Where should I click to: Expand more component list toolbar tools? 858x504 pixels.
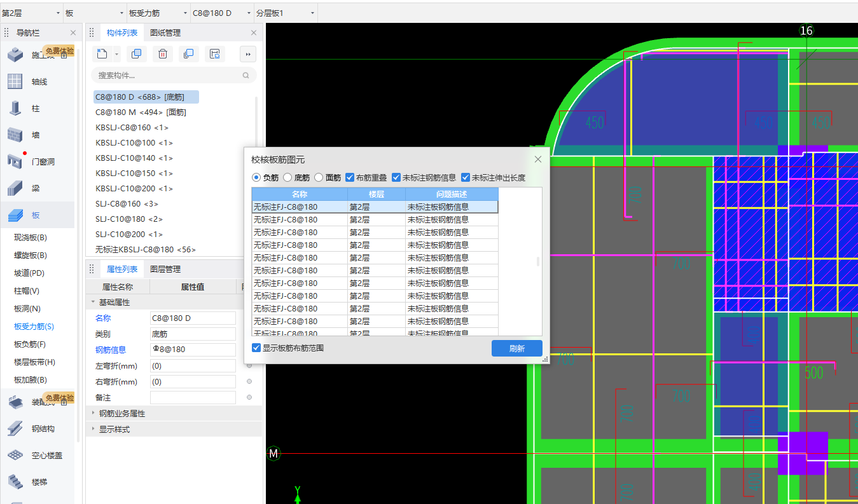[248, 54]
